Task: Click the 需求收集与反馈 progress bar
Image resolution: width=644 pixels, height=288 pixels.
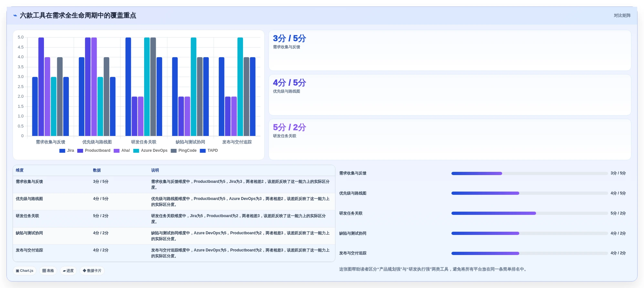Action: 530,173
